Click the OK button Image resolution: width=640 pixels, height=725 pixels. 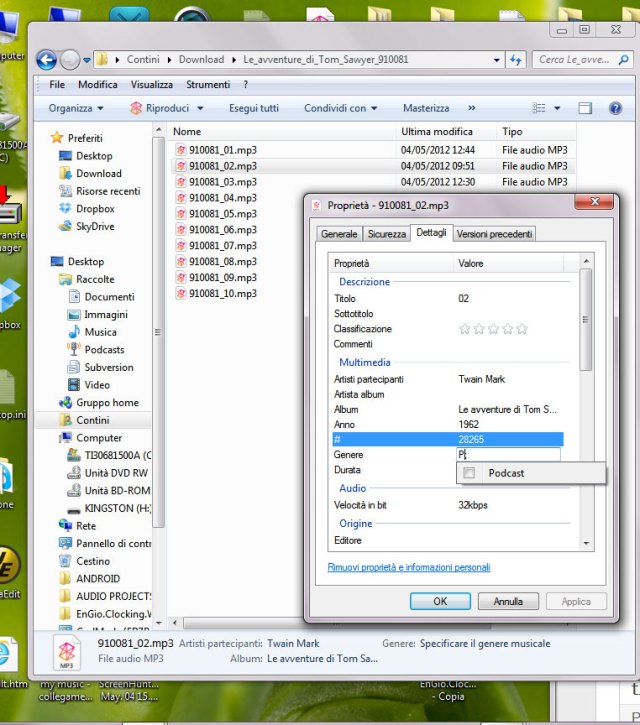[440, 602]
